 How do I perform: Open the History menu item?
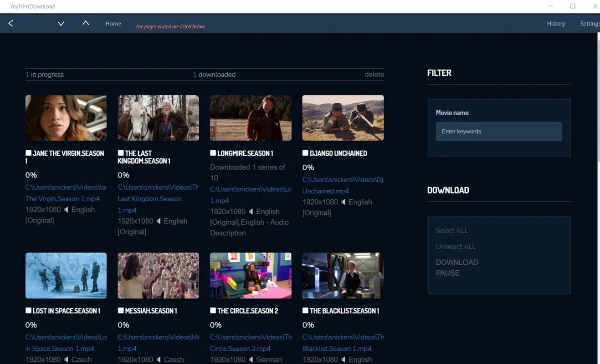pos(556,24)
